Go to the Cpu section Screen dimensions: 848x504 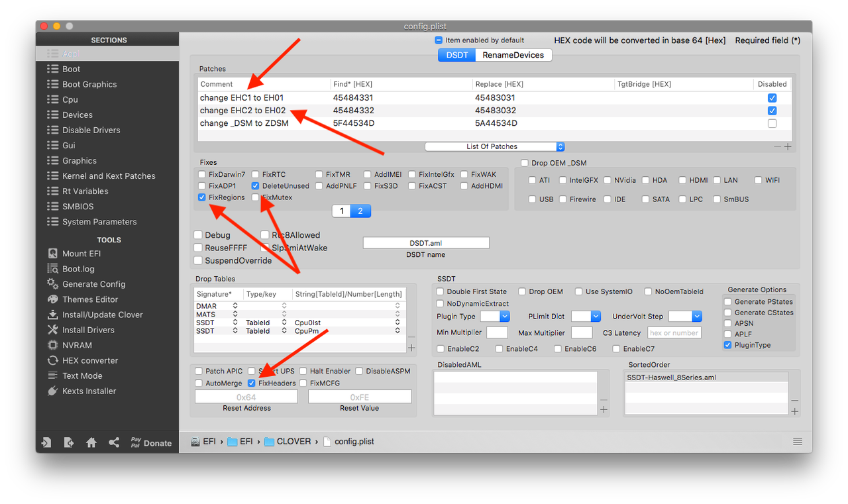click(x=70, y=99)
